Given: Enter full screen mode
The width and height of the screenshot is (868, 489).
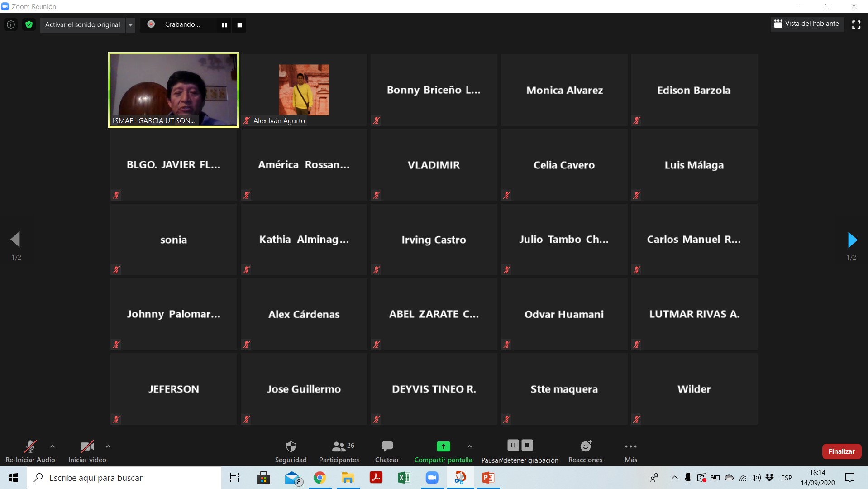Looking at the screenshot, I should pos(856,24).
